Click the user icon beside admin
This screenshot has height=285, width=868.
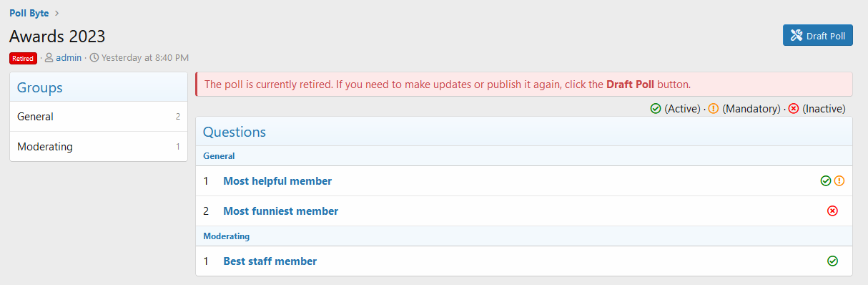click(x=49, y=57)
